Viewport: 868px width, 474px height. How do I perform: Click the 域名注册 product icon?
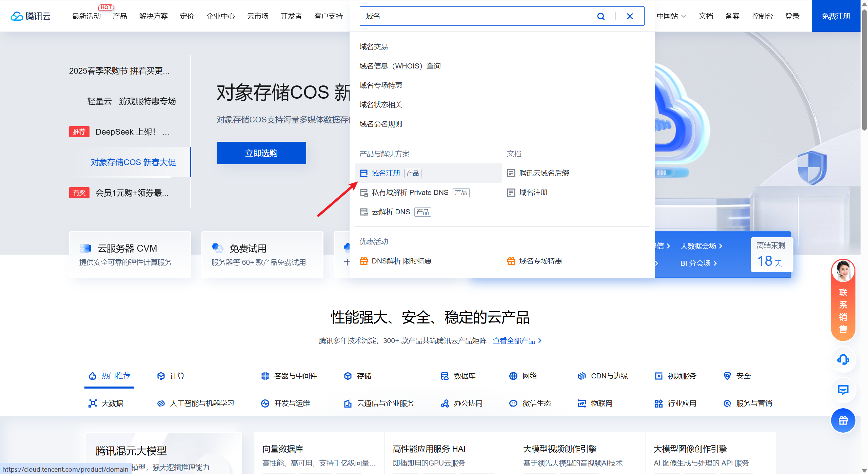(364, 173)
